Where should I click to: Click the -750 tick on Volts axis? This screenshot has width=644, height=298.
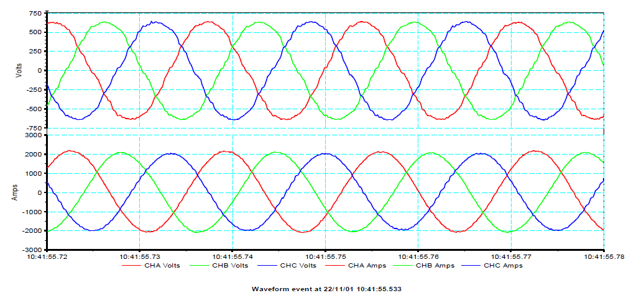(35, 128)
